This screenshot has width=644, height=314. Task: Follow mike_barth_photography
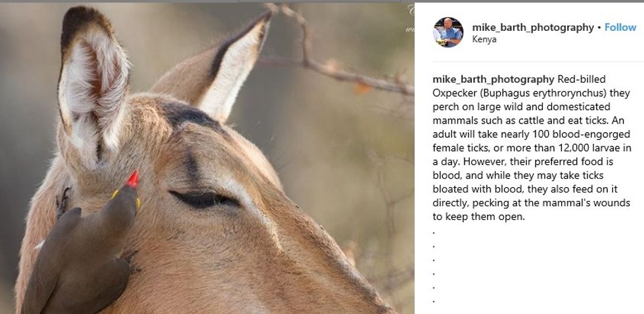pyautogui.click(x=620, y=28)
